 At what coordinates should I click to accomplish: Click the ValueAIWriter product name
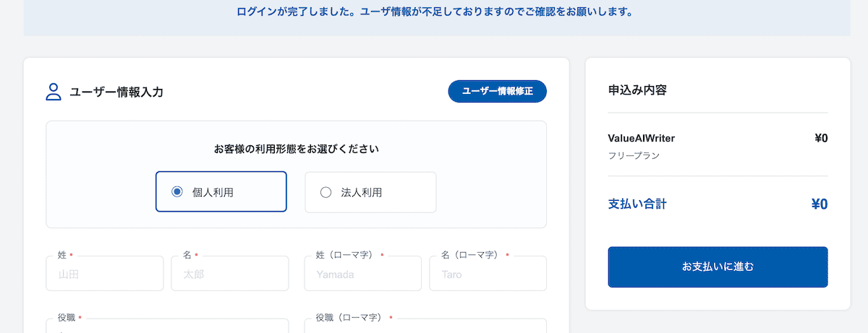642,139
